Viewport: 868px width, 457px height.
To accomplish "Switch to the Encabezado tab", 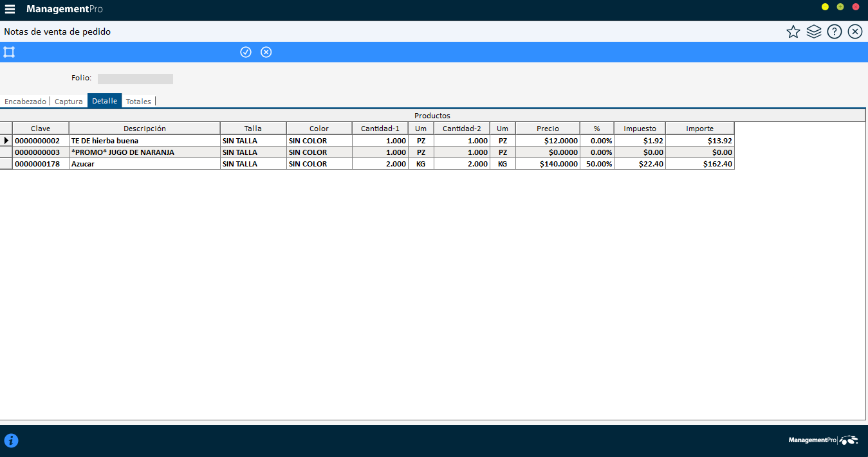I will [x=25, y=102].
